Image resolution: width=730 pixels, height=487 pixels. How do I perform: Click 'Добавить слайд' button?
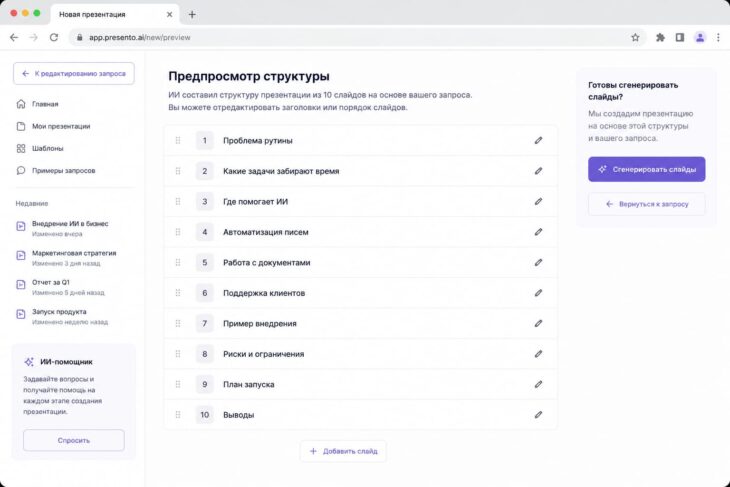(x=343, y=451)
